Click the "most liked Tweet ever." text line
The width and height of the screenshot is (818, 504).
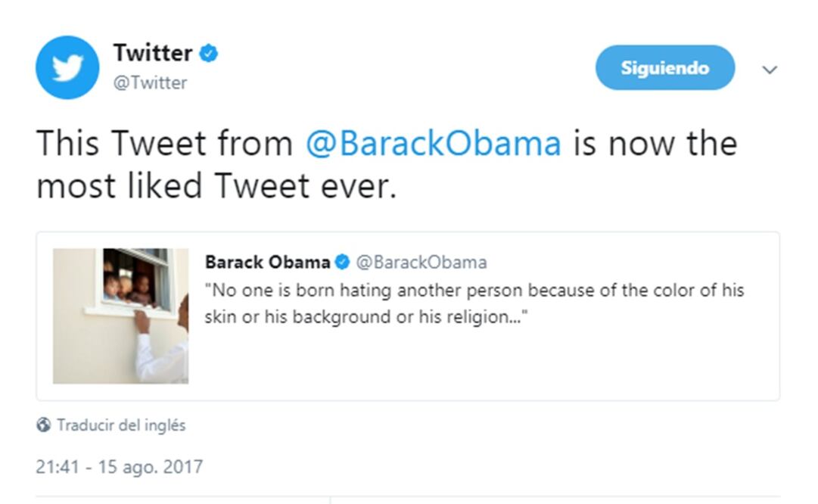(216, 186)
